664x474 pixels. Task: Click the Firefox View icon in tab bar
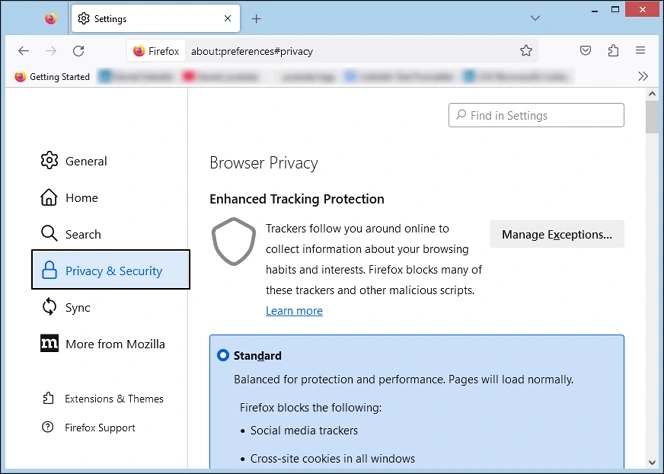51,19
